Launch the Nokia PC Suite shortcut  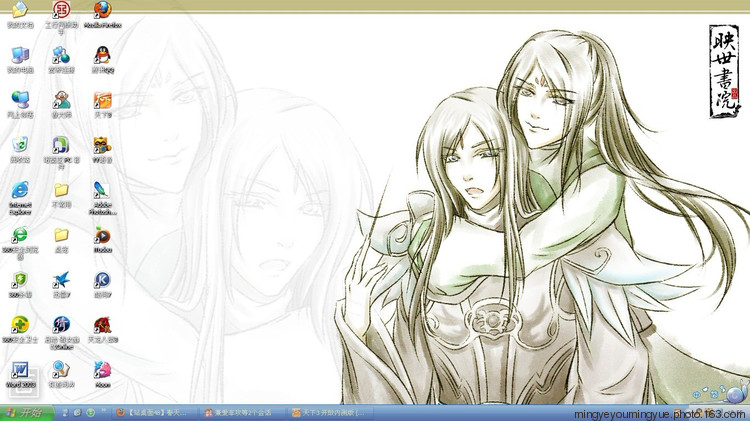pyautogui.click(x=61, y=145)
